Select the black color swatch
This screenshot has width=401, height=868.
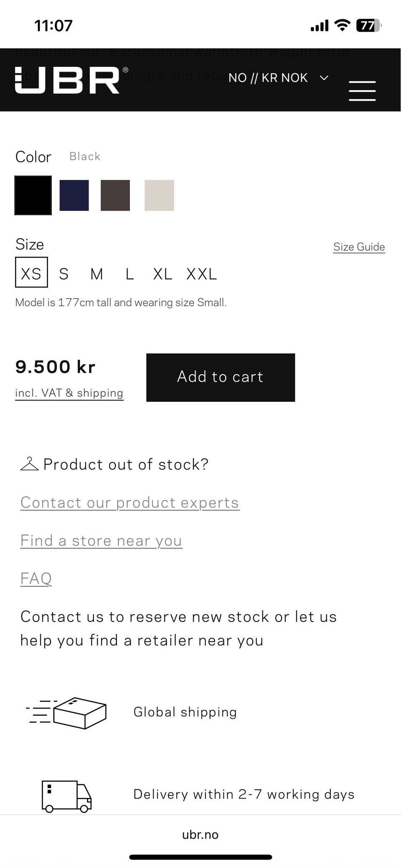coord(33,195)
